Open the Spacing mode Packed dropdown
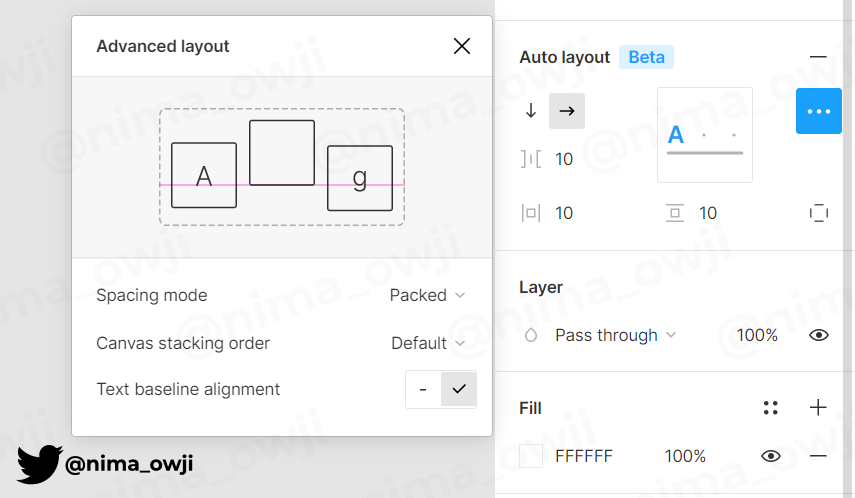The height and width of the screenshot is (498, 855). coord(427,295)
